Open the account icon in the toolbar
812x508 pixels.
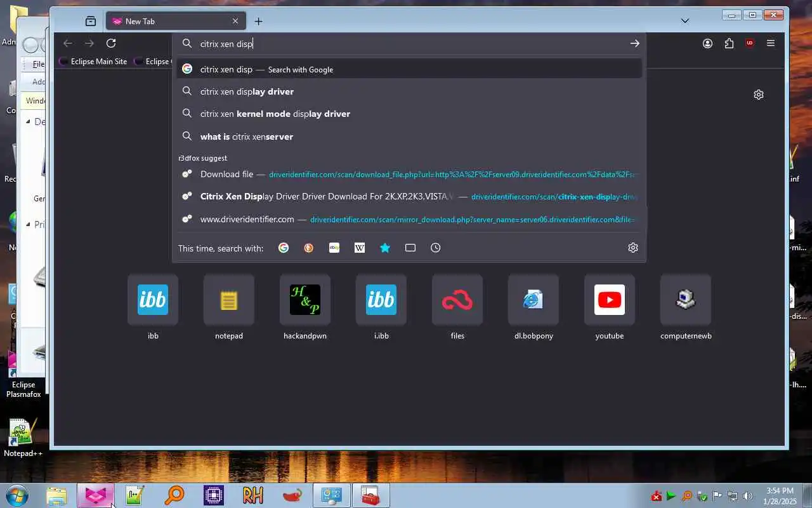(707, 43)
